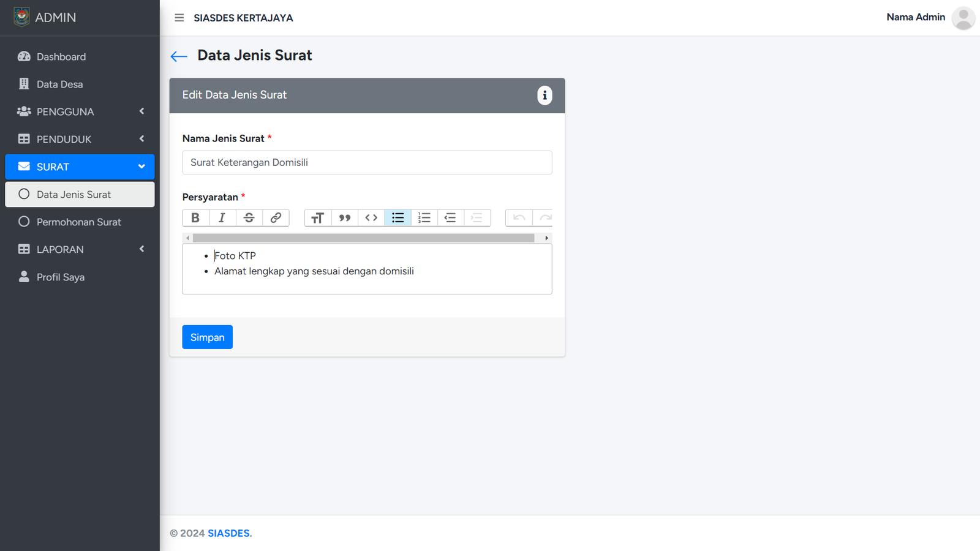
Task: Click the Simpan button
Action: (x=207, y=337)
